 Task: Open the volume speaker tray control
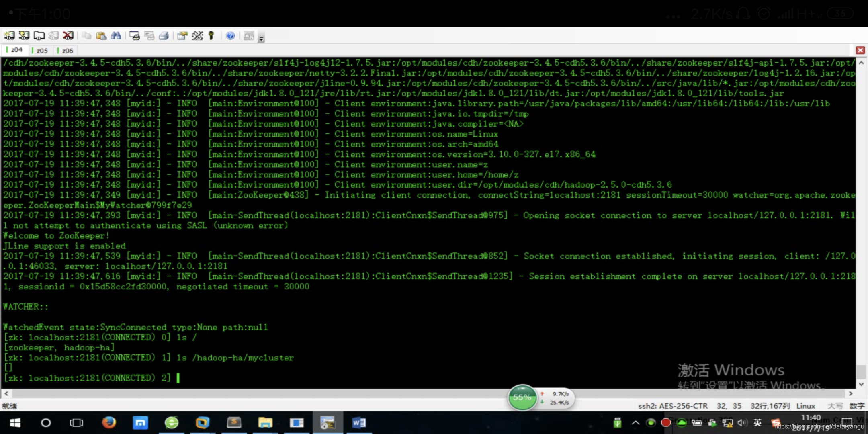coord(742,423)
